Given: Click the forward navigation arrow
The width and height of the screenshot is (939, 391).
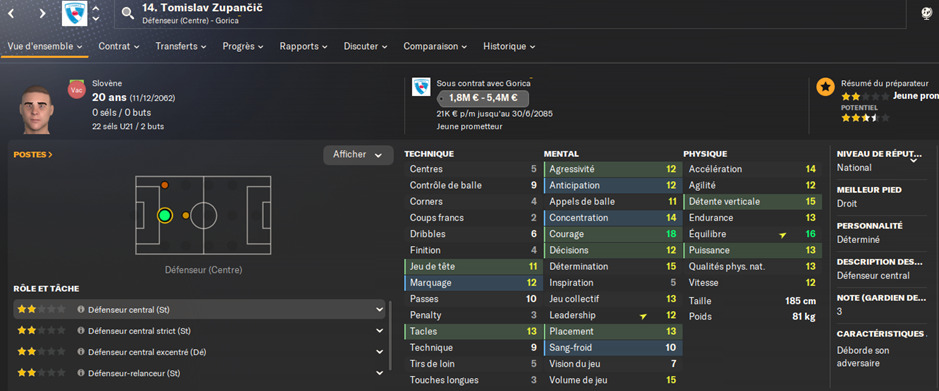Looking at the screenshot, I should click(x=43, y=13).
